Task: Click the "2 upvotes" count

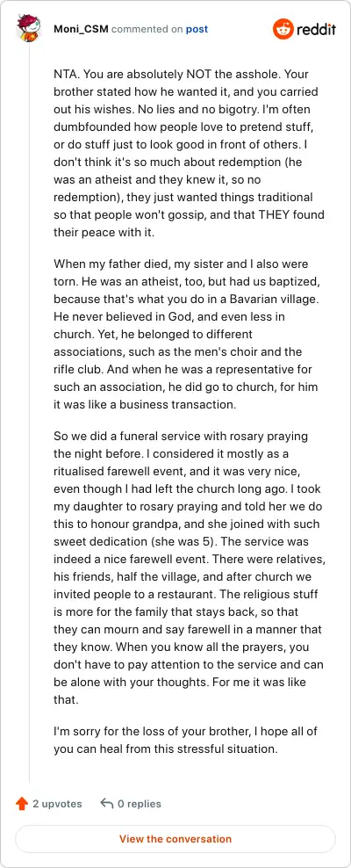Action: tap(57, 803)
